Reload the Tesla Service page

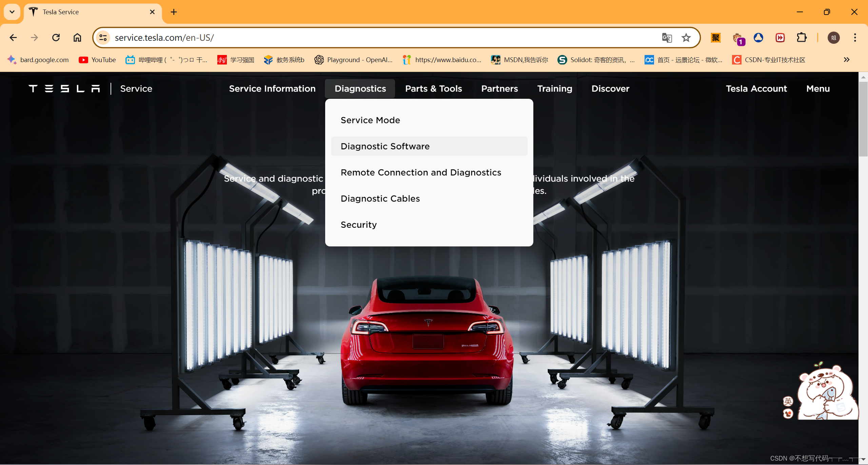tap(56, 38)
